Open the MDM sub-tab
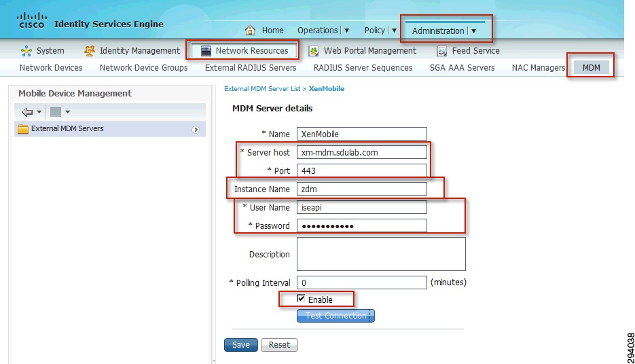Image resolution: width=635 pixels, height=364 pixels. coord(592,68)
